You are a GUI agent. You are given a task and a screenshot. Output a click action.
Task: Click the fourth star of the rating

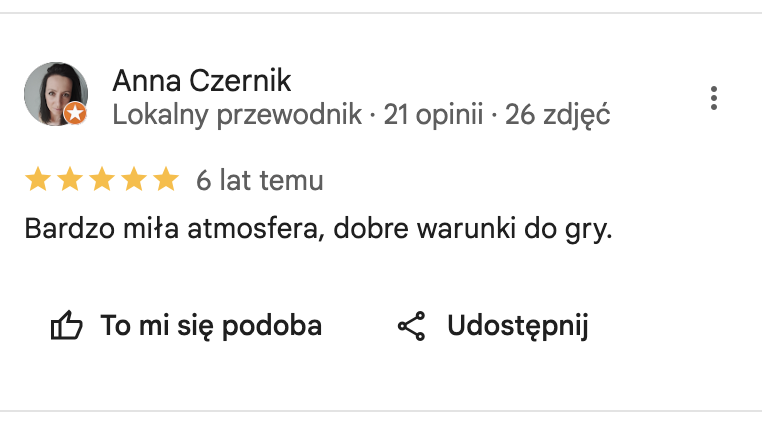tap(134, 181)
